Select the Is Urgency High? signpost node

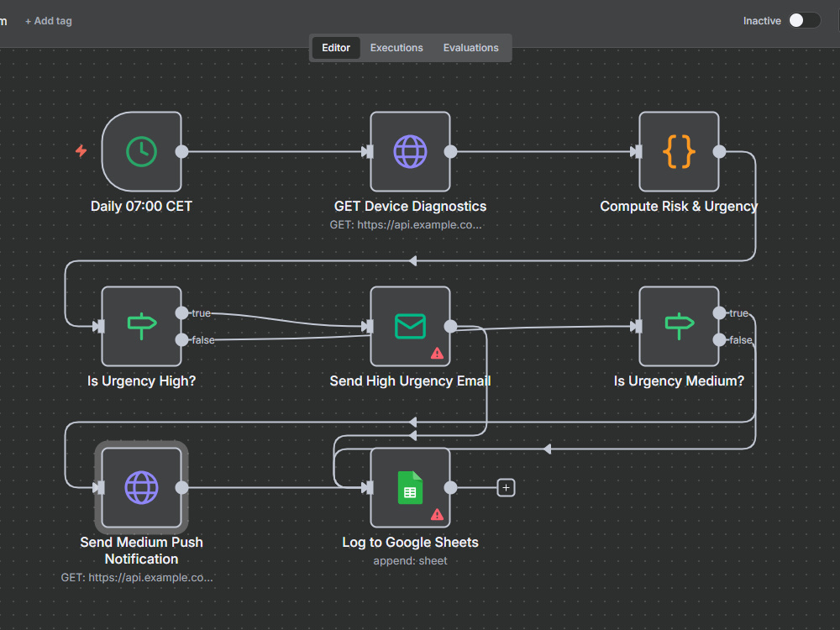point(141,326)
